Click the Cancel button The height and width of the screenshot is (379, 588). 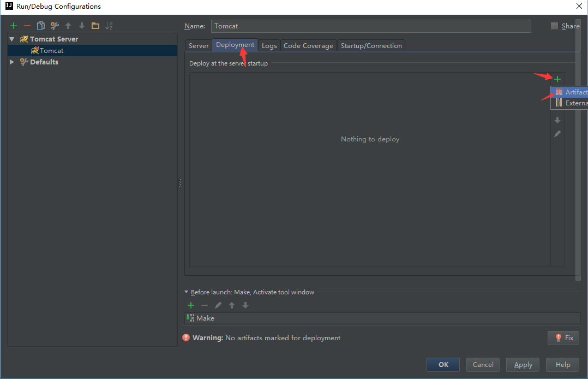(x=483, y=365)
